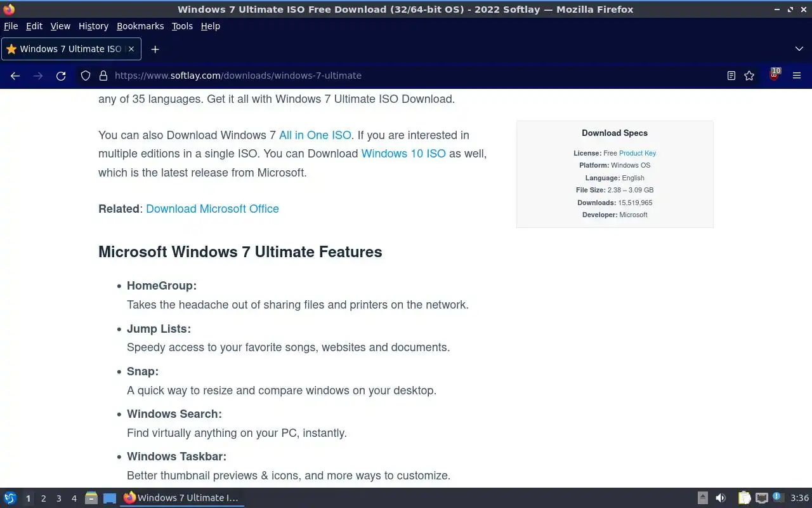The height and width of the screenshot is (508, 812).
Task: Click the HomeGroup feature title
Action: 162,286
